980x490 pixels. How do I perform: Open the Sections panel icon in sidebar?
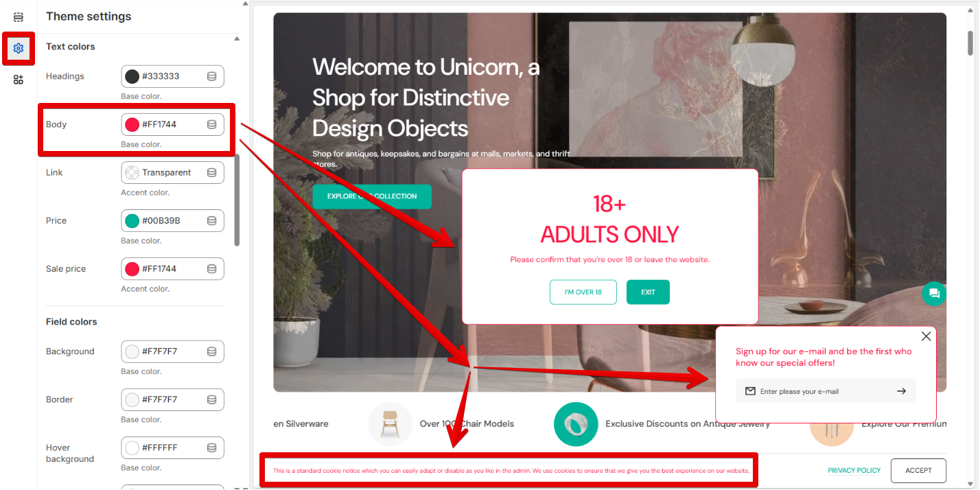tap(19, 17)
